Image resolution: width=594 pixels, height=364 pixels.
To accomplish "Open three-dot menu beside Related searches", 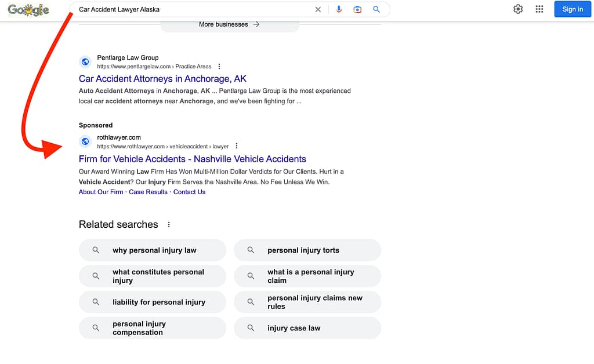I will tap(169, 225).
